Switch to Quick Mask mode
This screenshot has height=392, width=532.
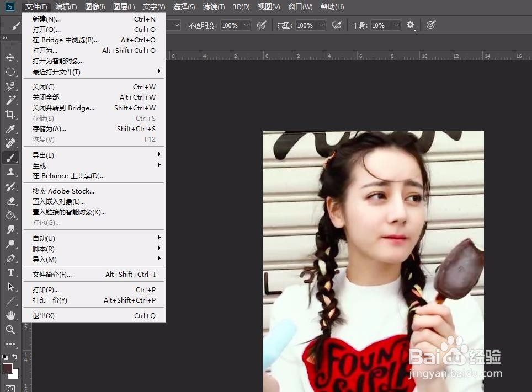[10, 388]
